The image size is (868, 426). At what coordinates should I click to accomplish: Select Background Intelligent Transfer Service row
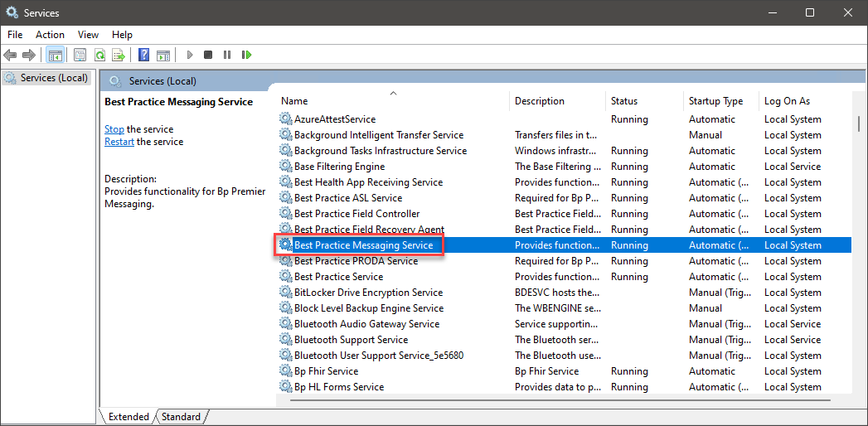coord(564,135)
